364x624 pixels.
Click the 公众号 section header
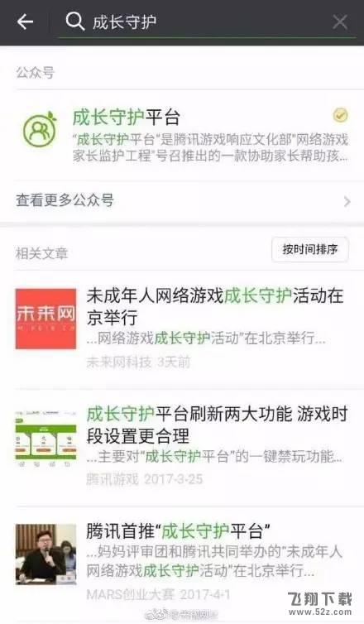[x=35, y=73]
